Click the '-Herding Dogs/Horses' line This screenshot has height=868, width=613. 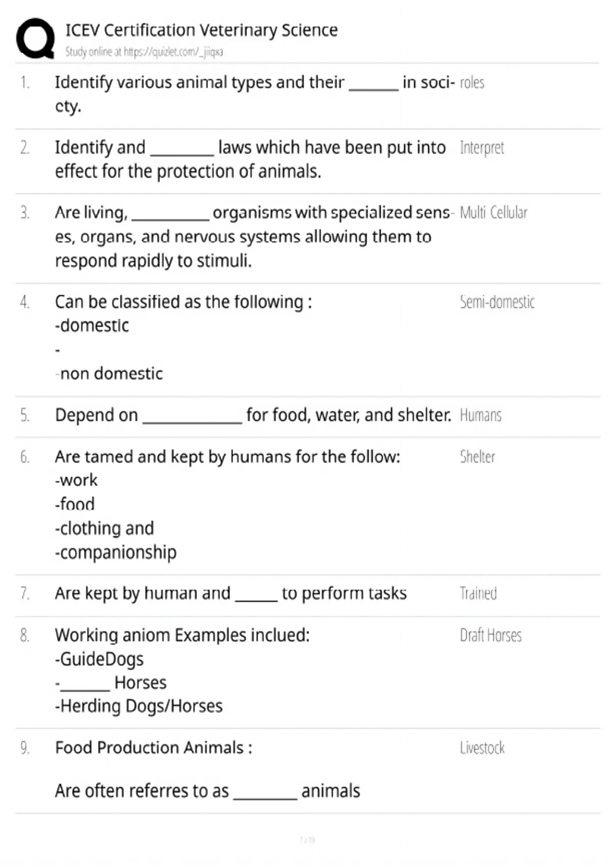click(x=139, y=706)
